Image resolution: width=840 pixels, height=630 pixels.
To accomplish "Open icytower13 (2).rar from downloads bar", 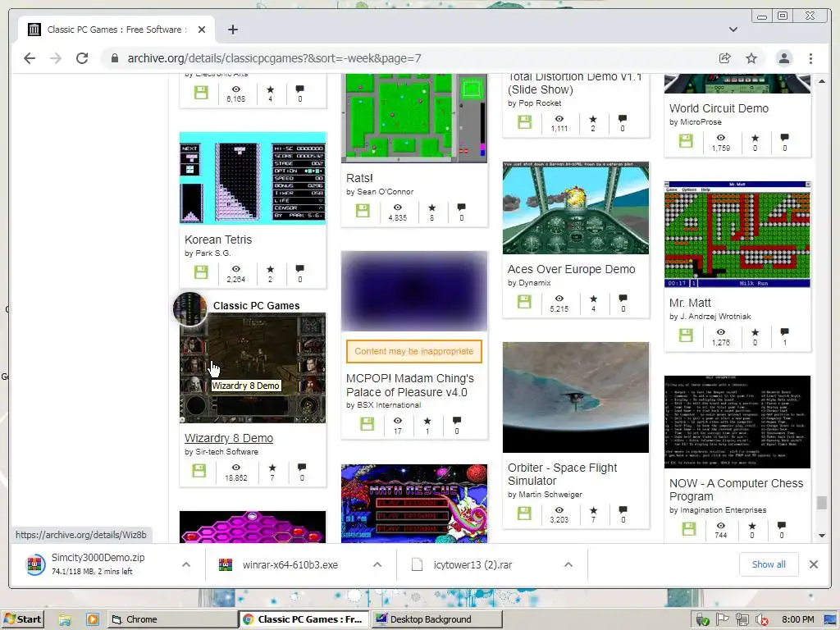I will point(472,564).
